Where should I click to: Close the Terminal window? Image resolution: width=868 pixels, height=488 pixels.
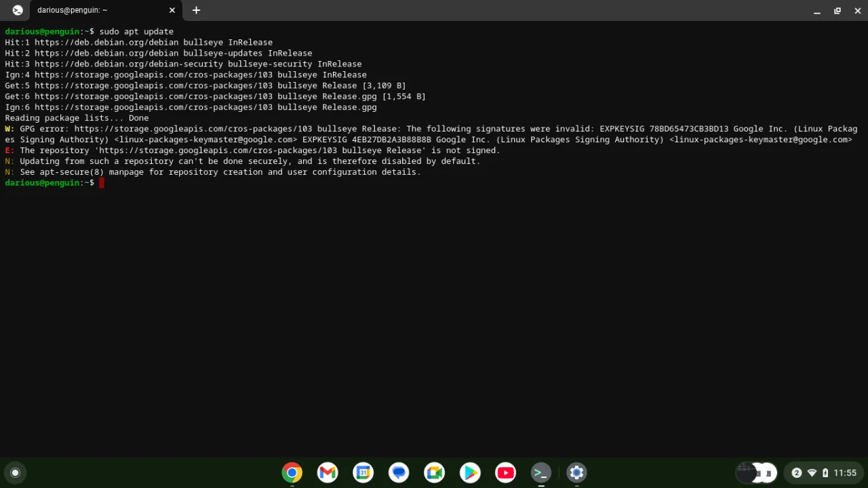point(857,11)
